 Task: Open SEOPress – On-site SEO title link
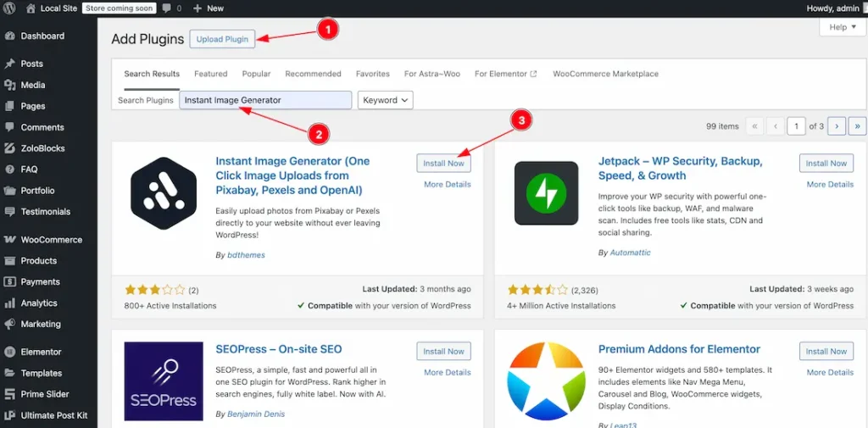278,349
